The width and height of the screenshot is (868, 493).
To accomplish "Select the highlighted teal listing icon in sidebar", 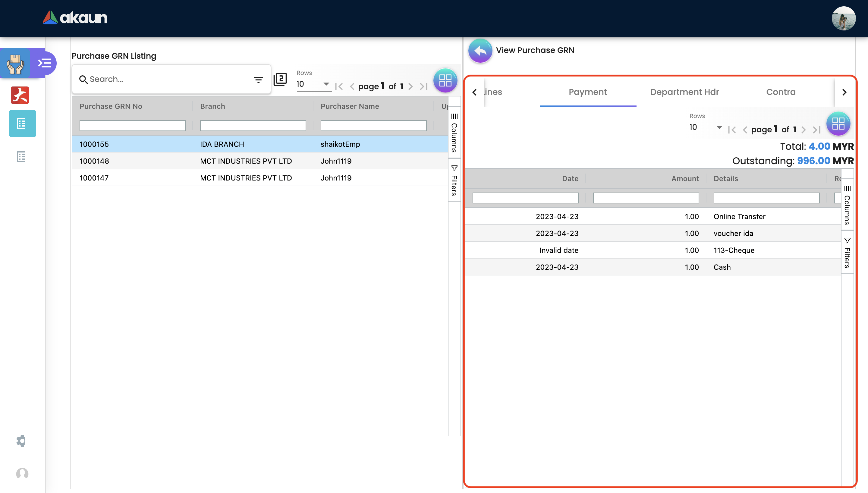I will (22, 124).
